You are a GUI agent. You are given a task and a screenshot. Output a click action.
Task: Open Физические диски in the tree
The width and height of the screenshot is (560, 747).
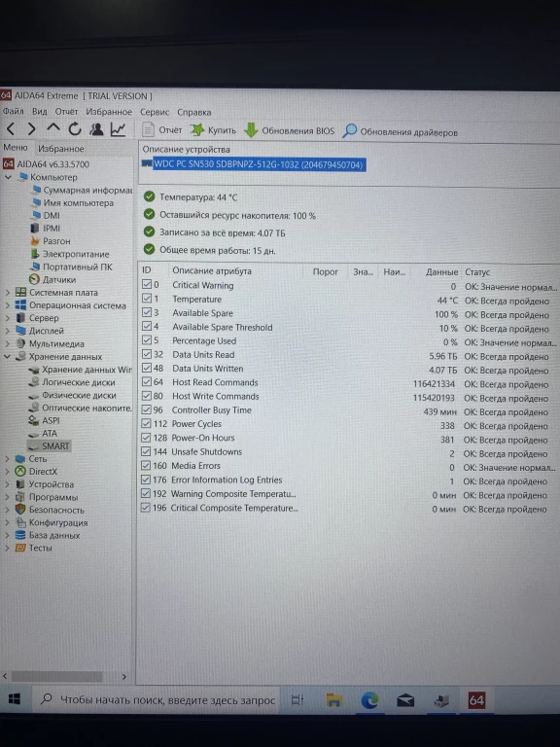tap(72, 395)
